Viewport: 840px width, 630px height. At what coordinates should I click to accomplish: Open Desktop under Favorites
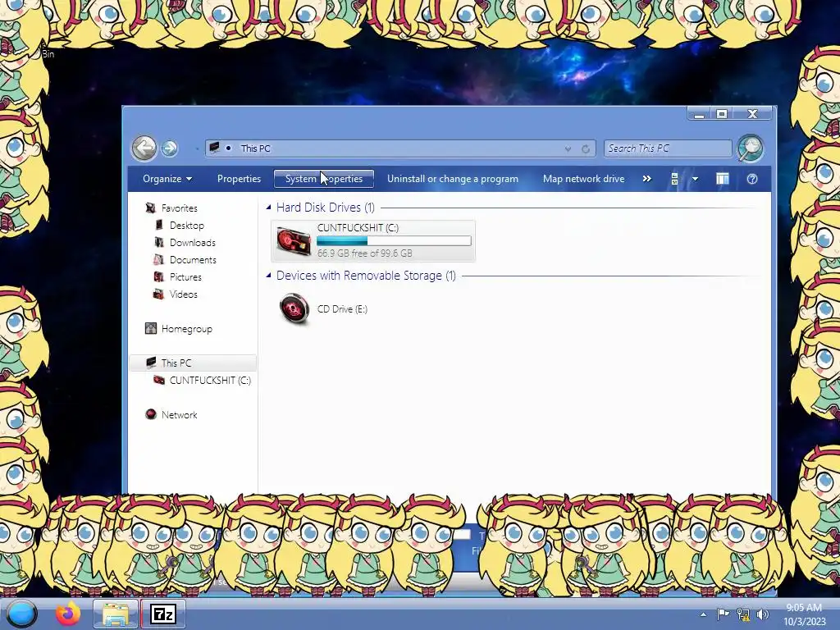186,226
